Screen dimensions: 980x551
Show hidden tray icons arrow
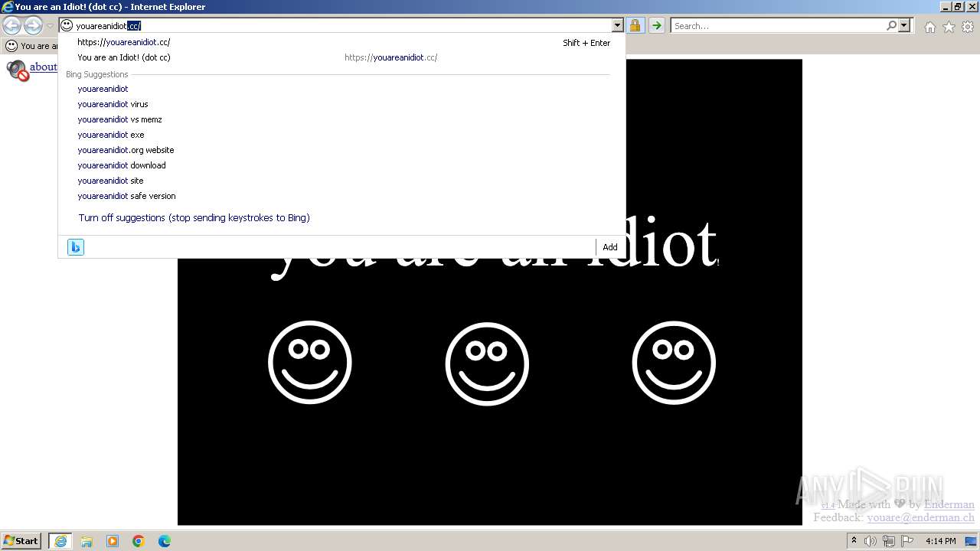click(x=854, y=541)
